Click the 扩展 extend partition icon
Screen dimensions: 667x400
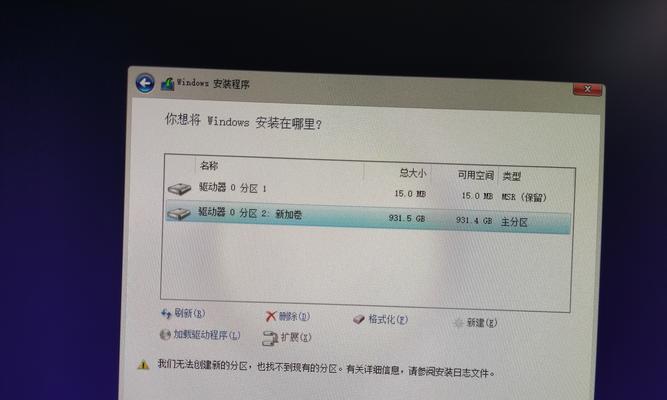[270, 338]
